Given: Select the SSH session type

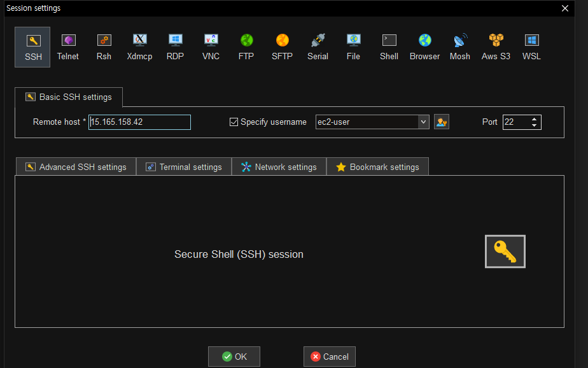Looking at the screenshot, I should (x=32, y=47).
